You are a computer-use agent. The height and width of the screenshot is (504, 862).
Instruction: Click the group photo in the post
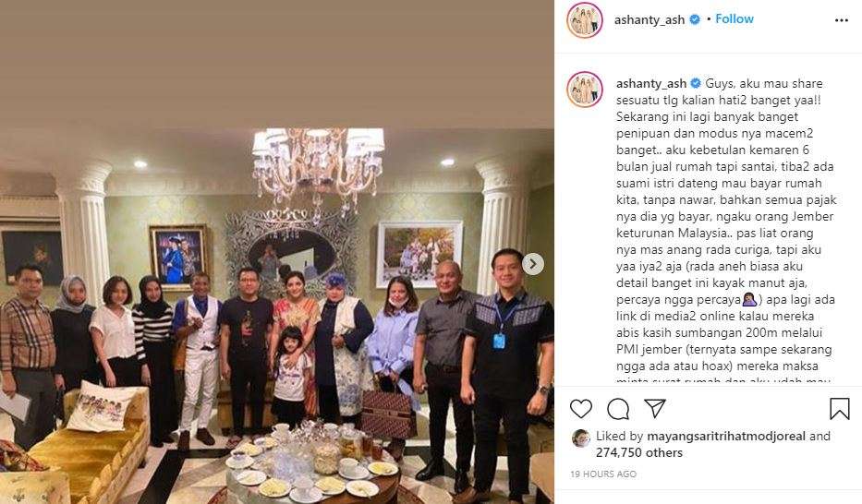pyautogui.click(x=277, y=252)
